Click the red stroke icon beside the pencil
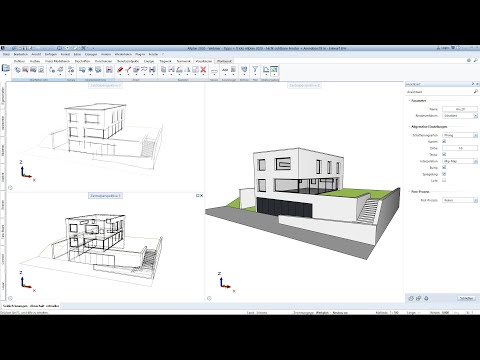The image size is (480, 360). click(x=128, y=69)
